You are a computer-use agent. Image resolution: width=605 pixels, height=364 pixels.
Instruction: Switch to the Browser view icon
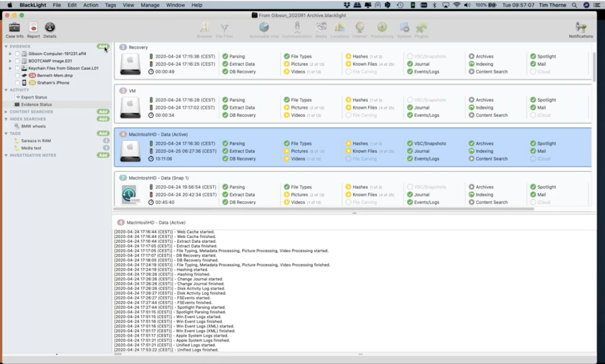204,27
